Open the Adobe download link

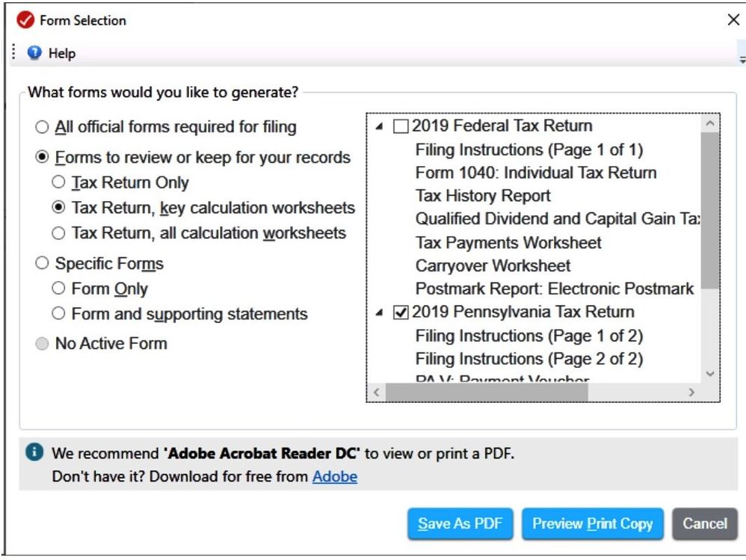334,476
